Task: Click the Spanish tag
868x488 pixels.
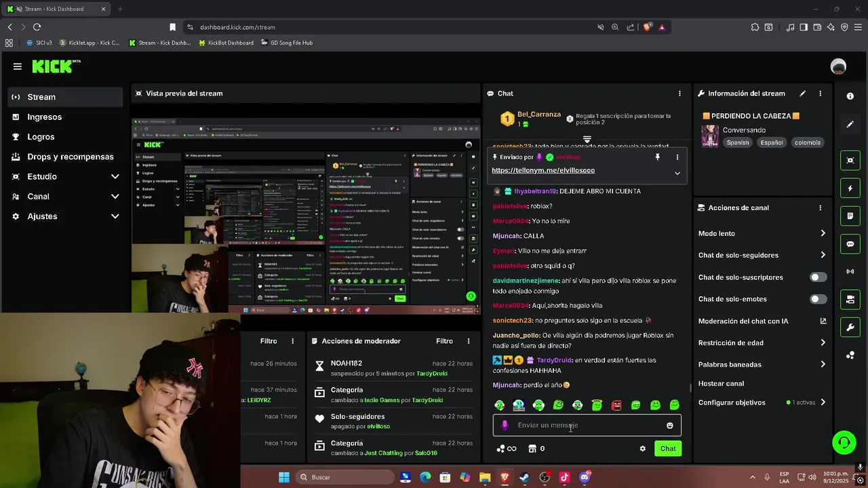Action: (x=738, y=143)
